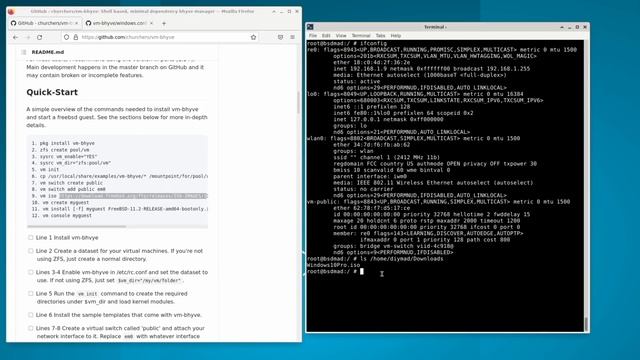Roll up the Firefox window

pos(274,11)
